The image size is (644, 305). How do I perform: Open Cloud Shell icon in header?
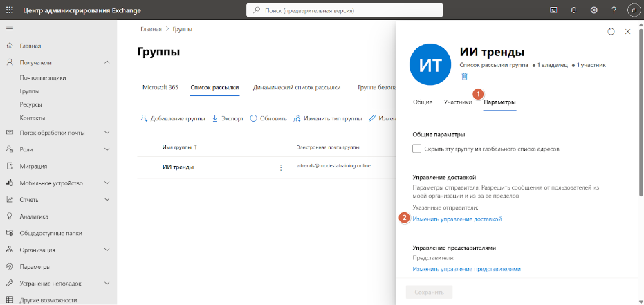(x=553, y=10)
